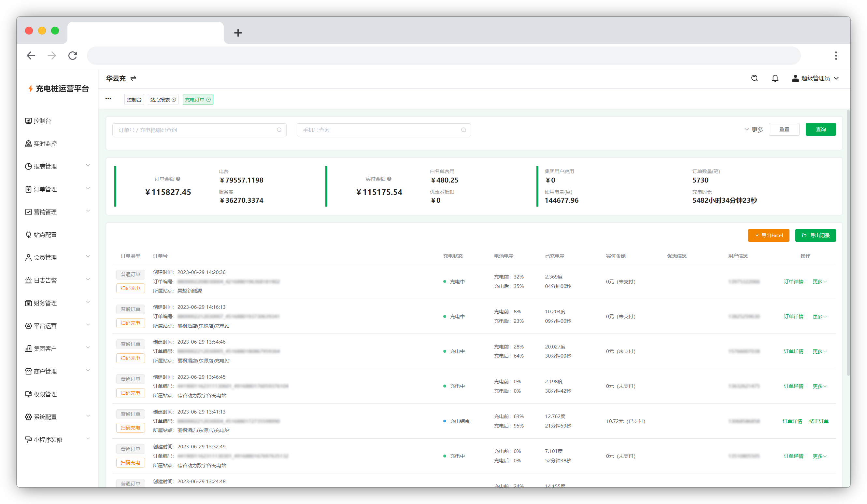Click the orange 导出Excel button
Screen dimensions: 867x504
768,236
